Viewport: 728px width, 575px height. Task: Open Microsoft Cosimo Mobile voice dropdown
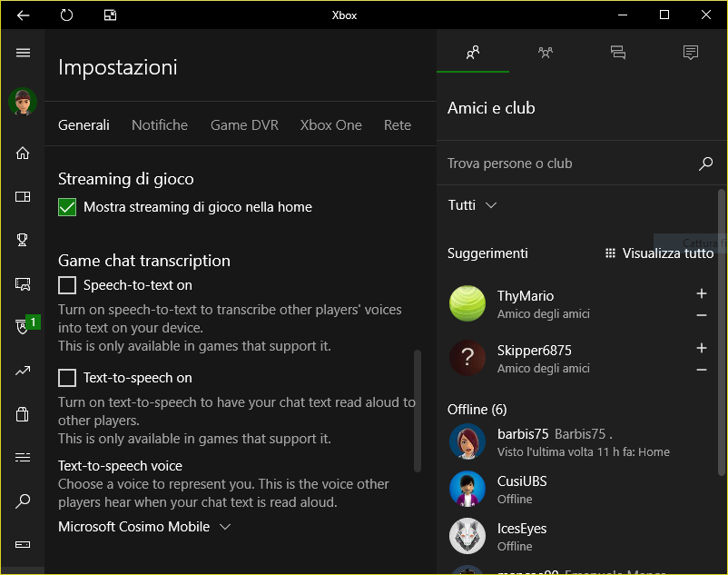click(x=144, y=527)
